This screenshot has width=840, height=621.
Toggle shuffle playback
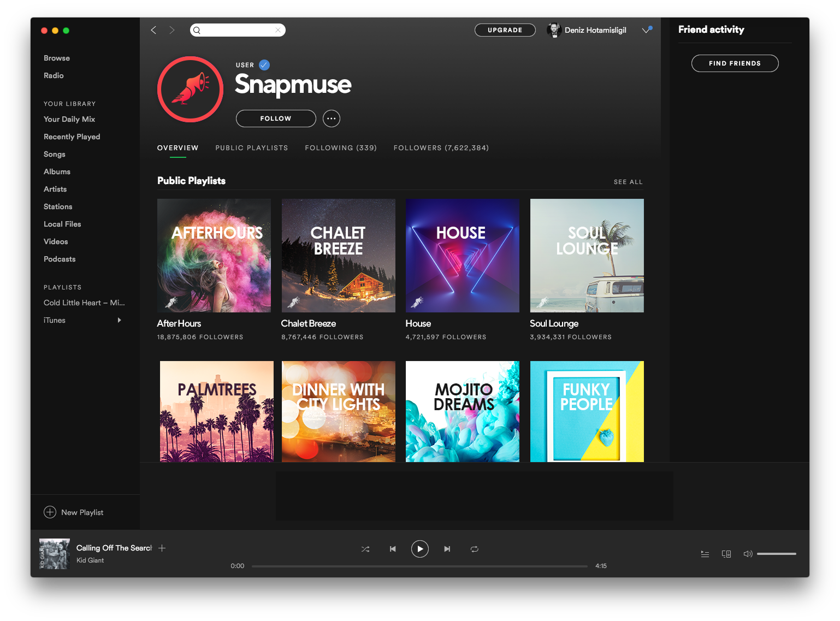[365, 549]
